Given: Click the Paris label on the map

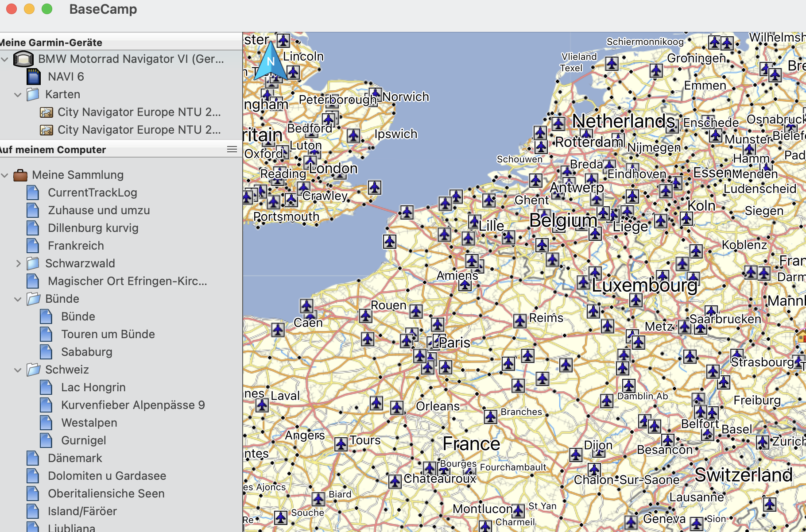Looking at the screenshot, I should (455, 343).
